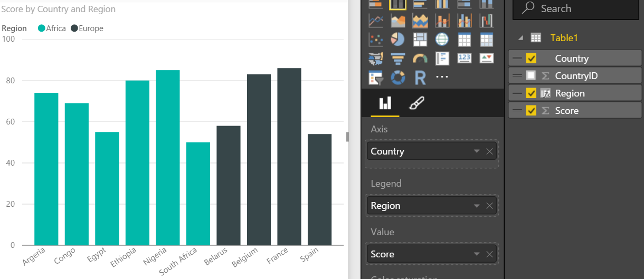Select the Slicer visualization

375,78
